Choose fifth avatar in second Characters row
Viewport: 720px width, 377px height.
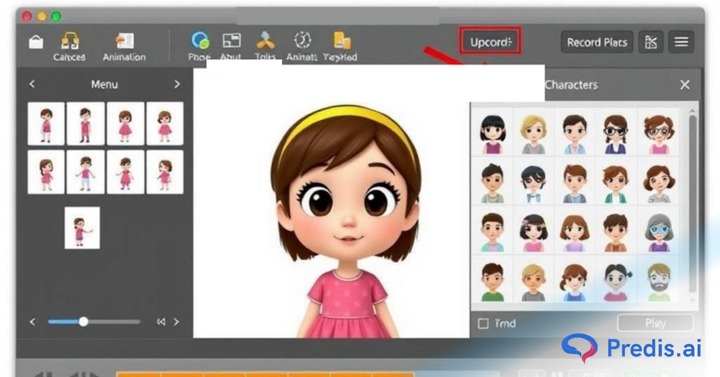(658, 183)
